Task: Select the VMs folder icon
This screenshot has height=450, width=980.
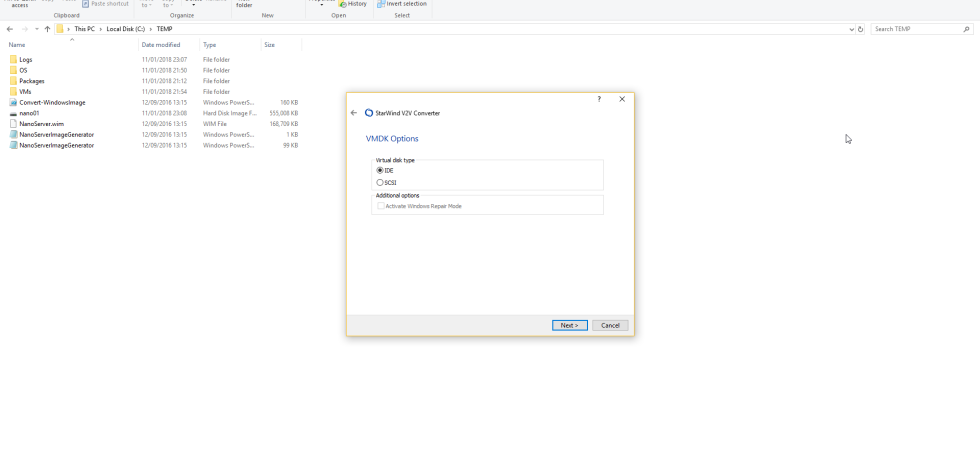Action: click(13, 91)
